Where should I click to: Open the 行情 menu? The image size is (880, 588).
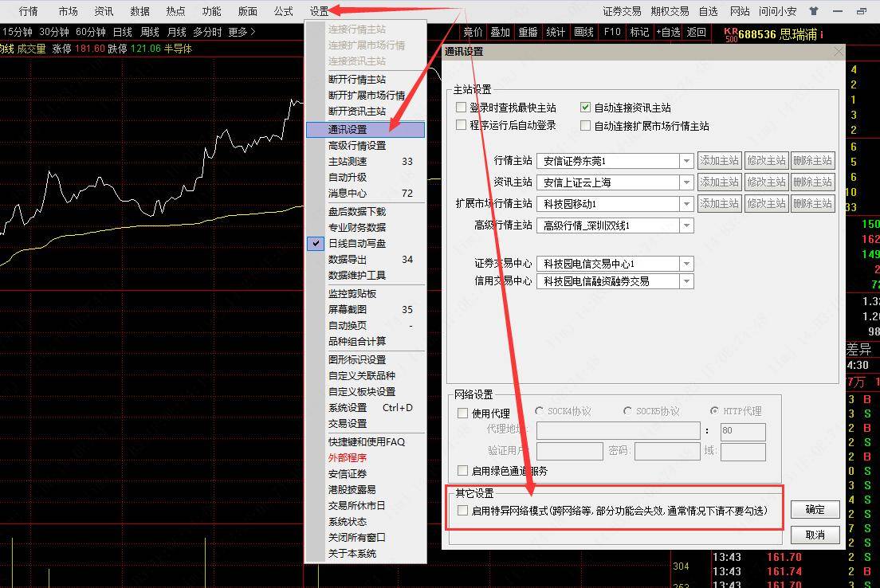(28, 11)
